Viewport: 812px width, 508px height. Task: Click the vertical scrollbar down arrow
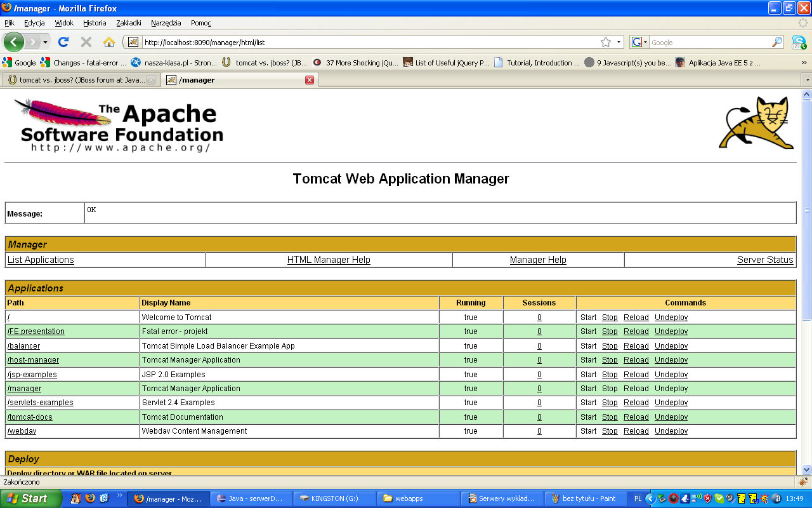807,469
